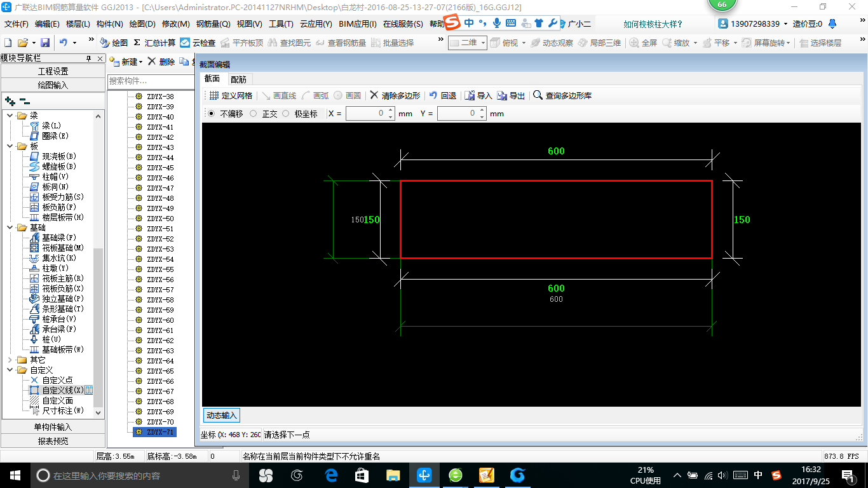Import a section with the 导入 icon
The image size is (868, 488).
coord(470,95)
